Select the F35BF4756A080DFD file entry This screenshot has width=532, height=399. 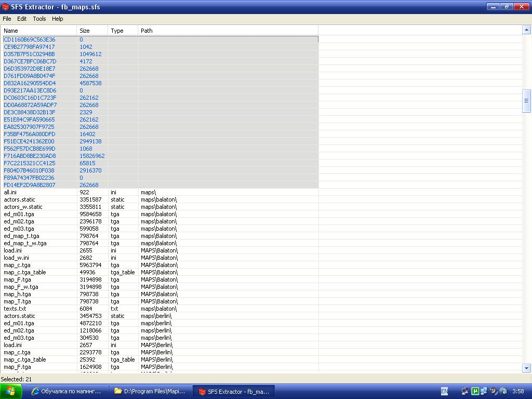[x=29, y=134]
